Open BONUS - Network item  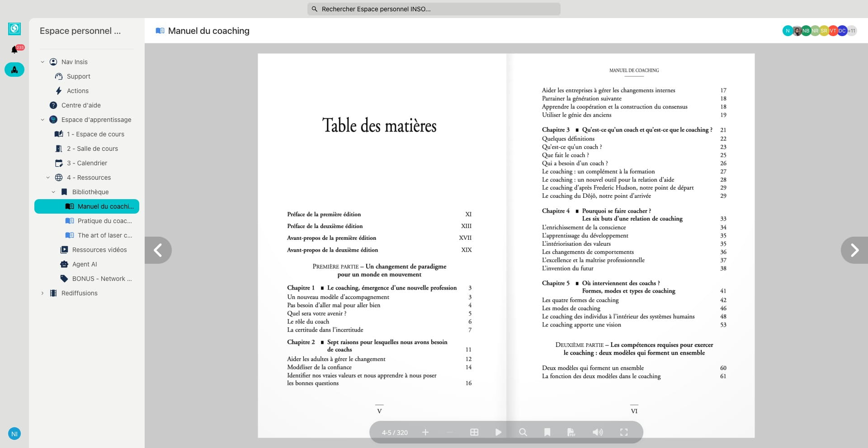(102, 279)
